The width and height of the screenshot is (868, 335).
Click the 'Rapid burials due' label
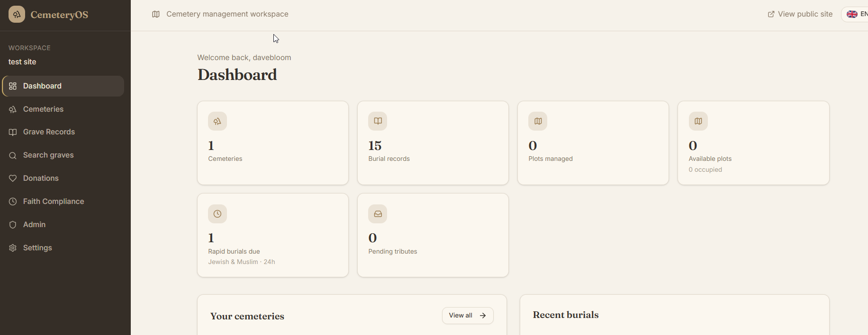[234, 251]
